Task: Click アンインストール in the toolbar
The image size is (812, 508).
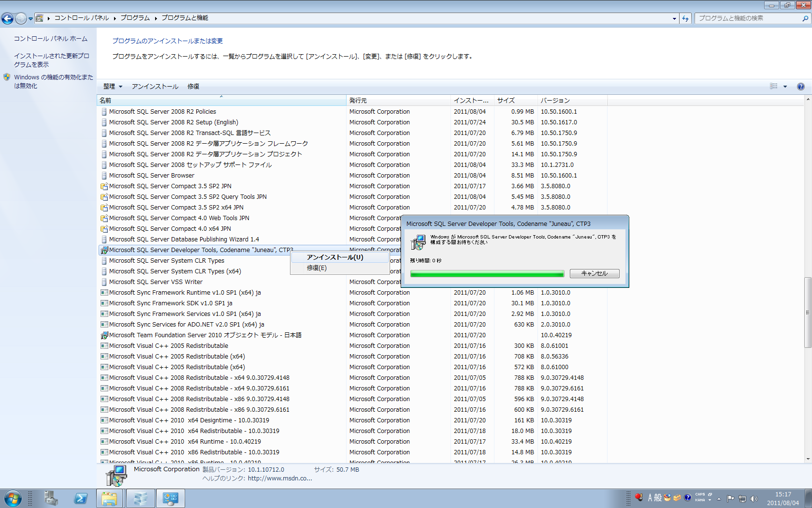Action: click(155, 87)
